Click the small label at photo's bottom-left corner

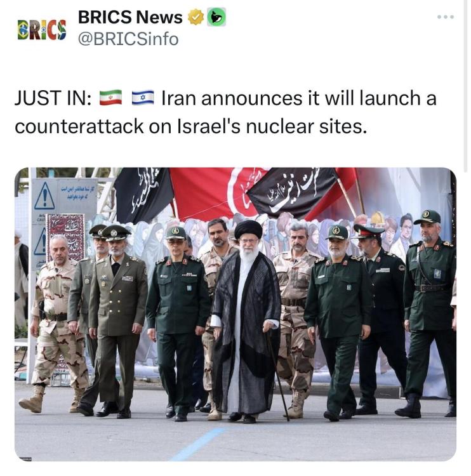tap(25, 459)
